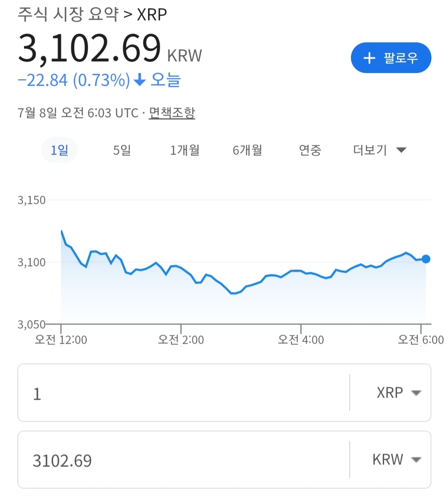Focus the XRP amount input showing 1
Image resolution: width=448 pixels, height=503 pixels.
(184, 393)
